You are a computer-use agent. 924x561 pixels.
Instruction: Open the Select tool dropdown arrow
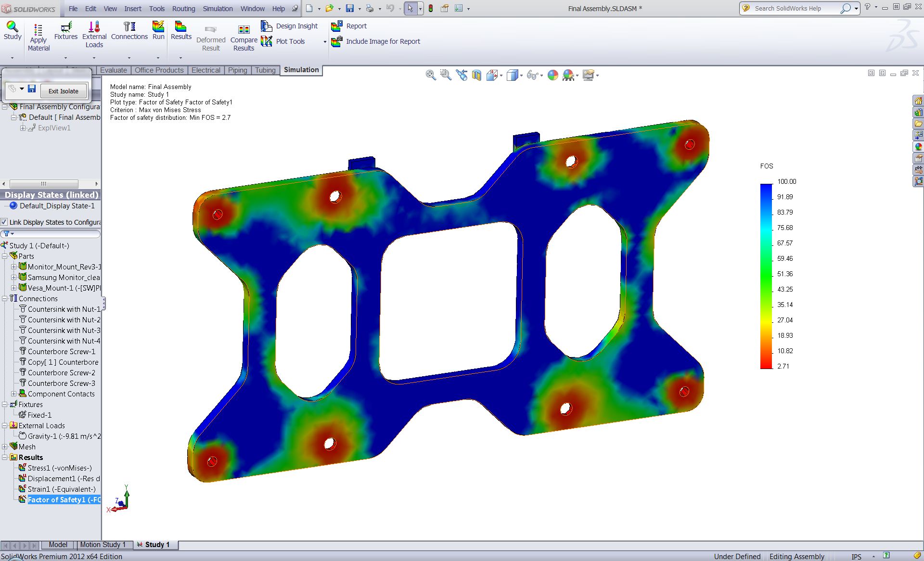pyautogui.click(x=420, y=9)
